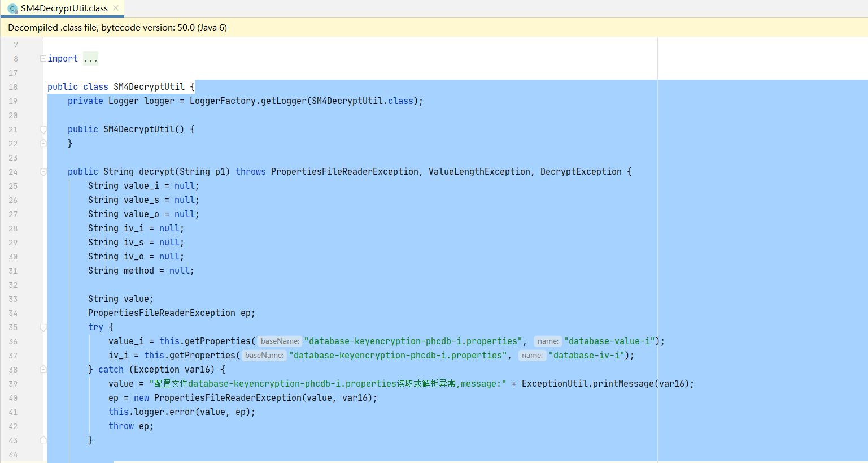Collapse the try block at line 35
The width and height of the screenshot is (868, 463).
(x=43, y=327)
